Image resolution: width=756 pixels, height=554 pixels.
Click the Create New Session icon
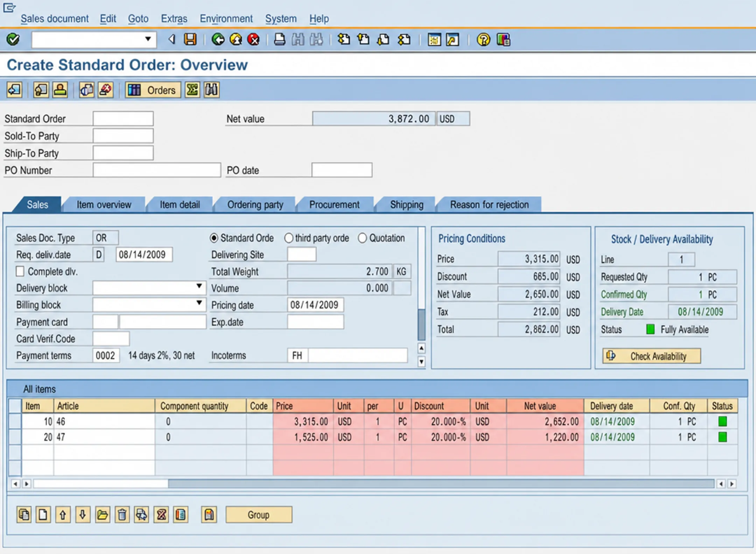pyautogui.click(x=434, y=40)
